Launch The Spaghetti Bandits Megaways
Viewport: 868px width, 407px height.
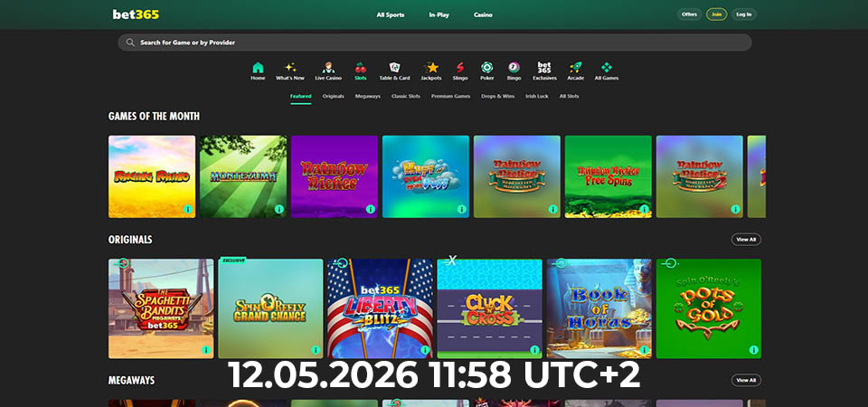click(161, 308)
